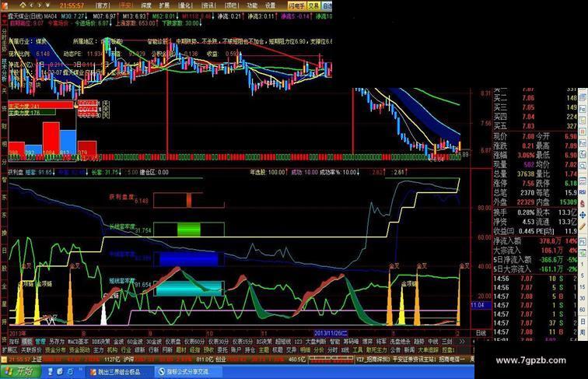
Task: Click the wave-chart icon in right sidebar
Action: tap(583, 181)
